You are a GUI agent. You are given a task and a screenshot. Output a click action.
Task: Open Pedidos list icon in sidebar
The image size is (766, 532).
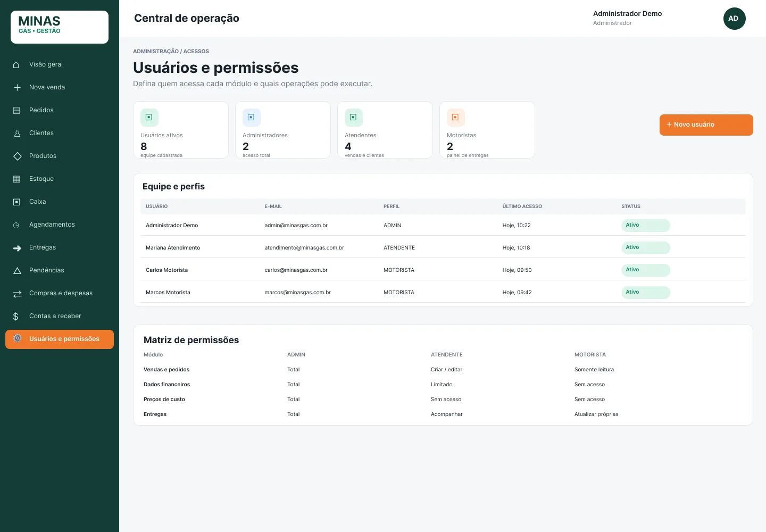pyautogui.click(x=16, y=111)
